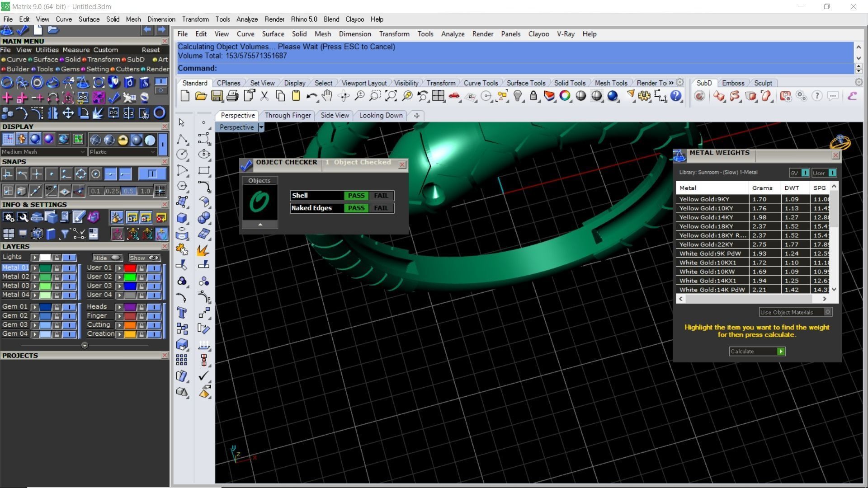Click the Undo arrow icon
The height and width of the screenshot is (488, 868).
[311, 96]
